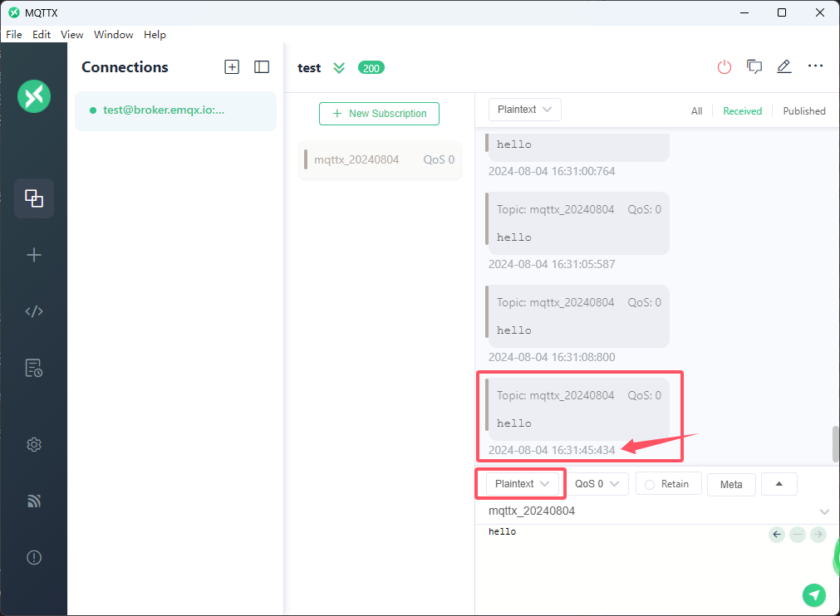
Task: Toggle the connections list layout icon
Action: pos(262,67)
